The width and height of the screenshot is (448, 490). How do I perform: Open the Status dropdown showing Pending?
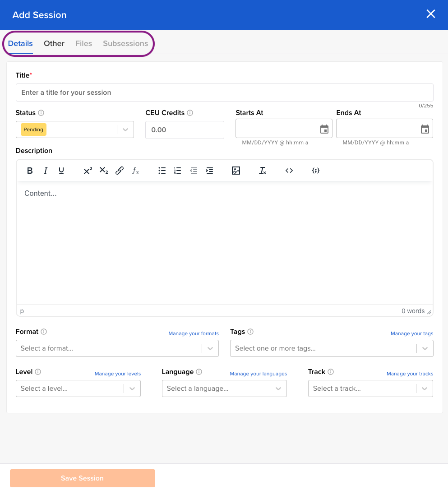point(125,129)
